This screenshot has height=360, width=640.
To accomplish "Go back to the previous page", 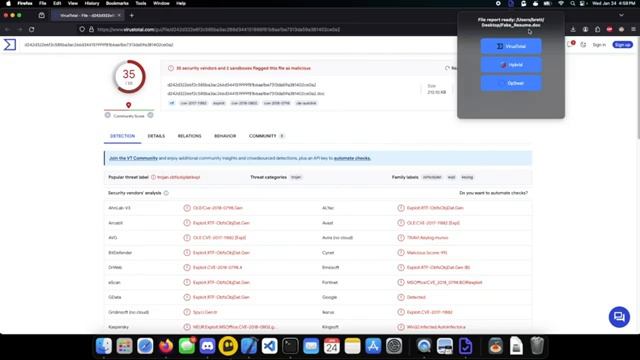I will (7, 29).
